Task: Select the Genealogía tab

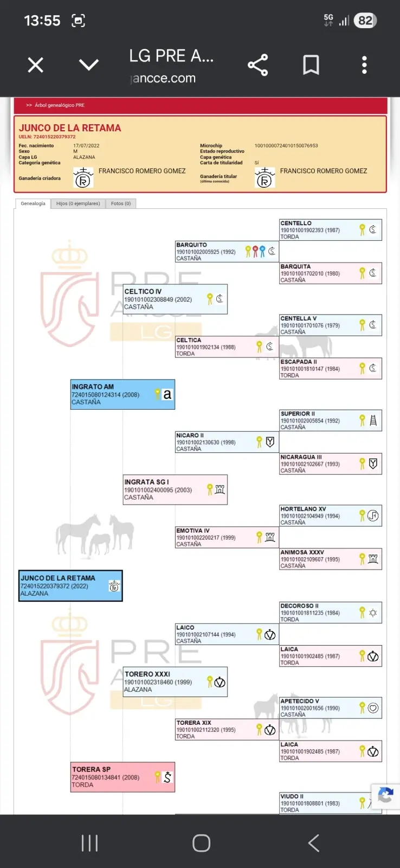Action: pyautogui.click(x=33, y=203)
